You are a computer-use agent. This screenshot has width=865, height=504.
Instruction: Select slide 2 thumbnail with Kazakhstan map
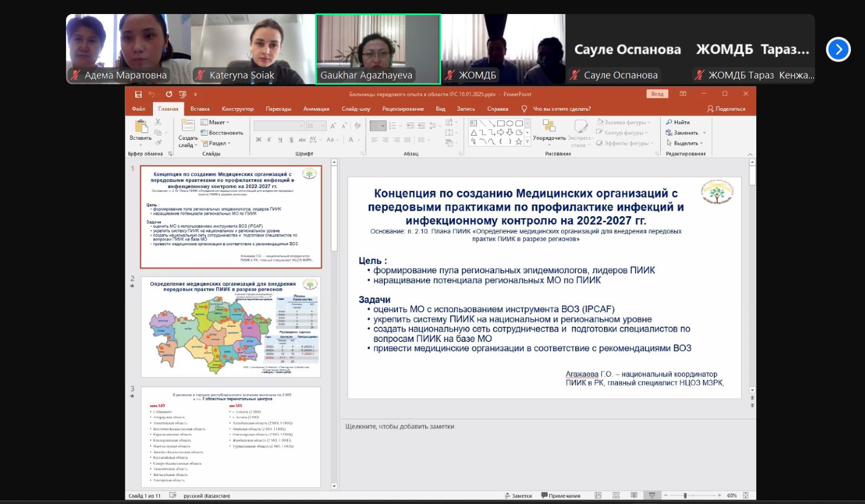coord(231,327)
